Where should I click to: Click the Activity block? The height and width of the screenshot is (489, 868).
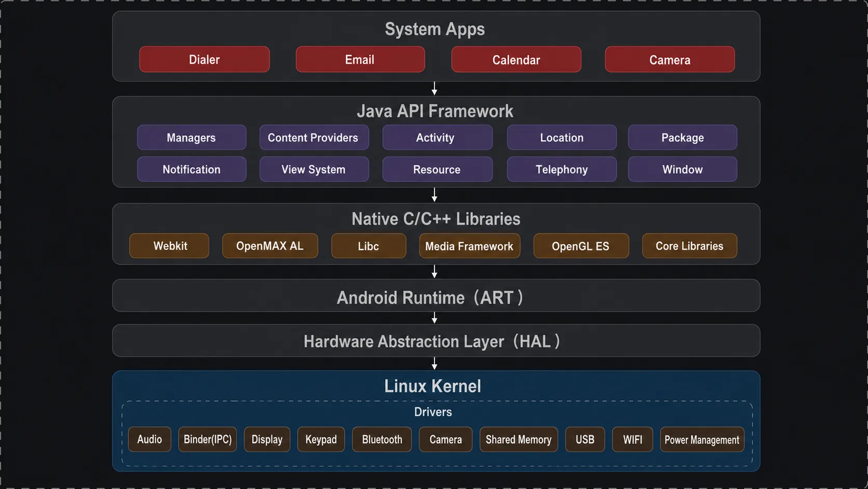[x=437, y=137]
